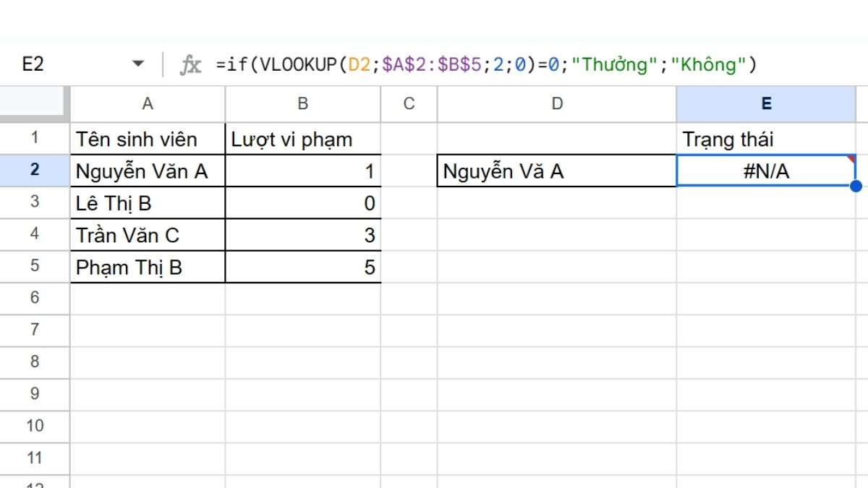Select row 2 header
Viewport: 868px width, 488px height.
pos(35,170)
